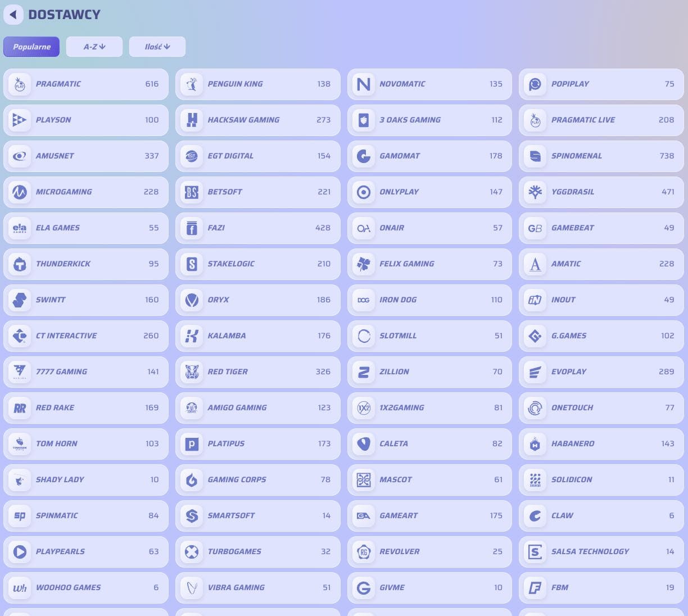Click the Hacksaw Gaming logo icon
This screenshot has width=688, height=616.
(192, 120)
